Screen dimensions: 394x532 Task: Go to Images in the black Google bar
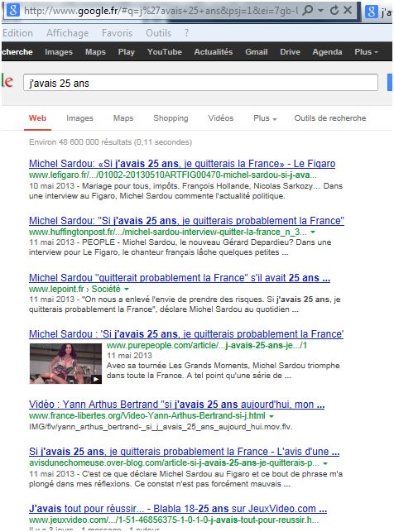click(x=59, y=52)
